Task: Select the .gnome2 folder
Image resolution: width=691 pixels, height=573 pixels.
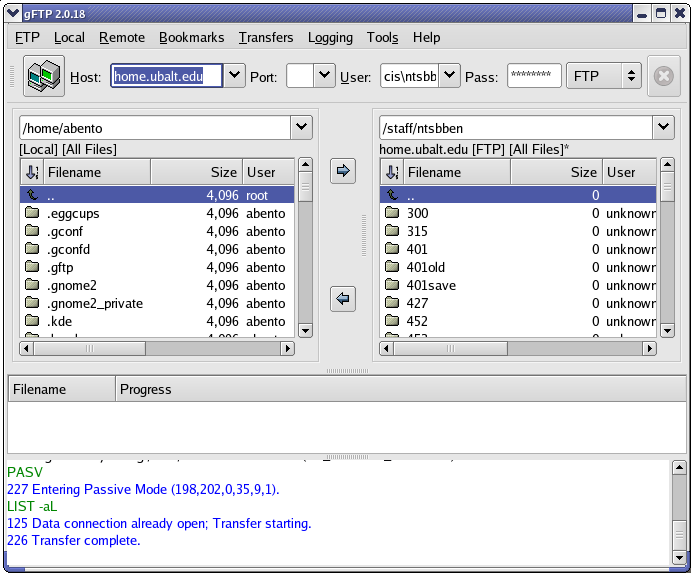Action: coord(157,286)
